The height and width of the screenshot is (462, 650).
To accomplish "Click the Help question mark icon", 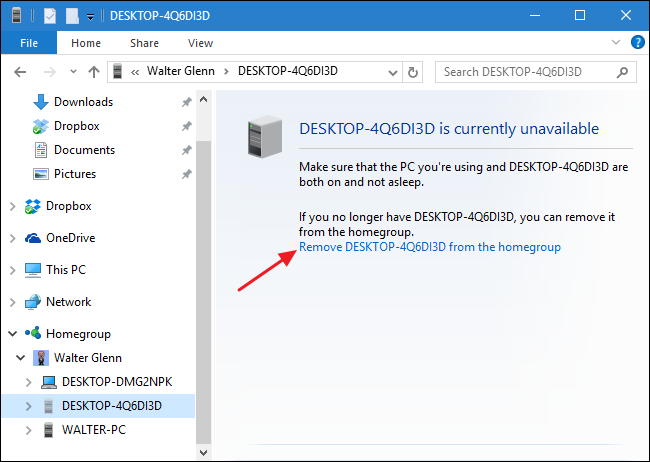I will (x=635, y=43).
